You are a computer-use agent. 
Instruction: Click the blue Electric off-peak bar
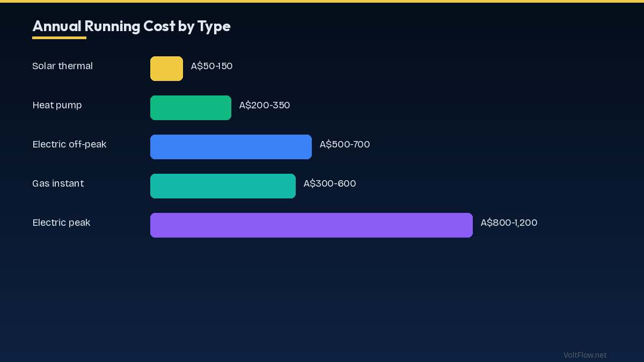pyautogui.click(x=231, y=147)
